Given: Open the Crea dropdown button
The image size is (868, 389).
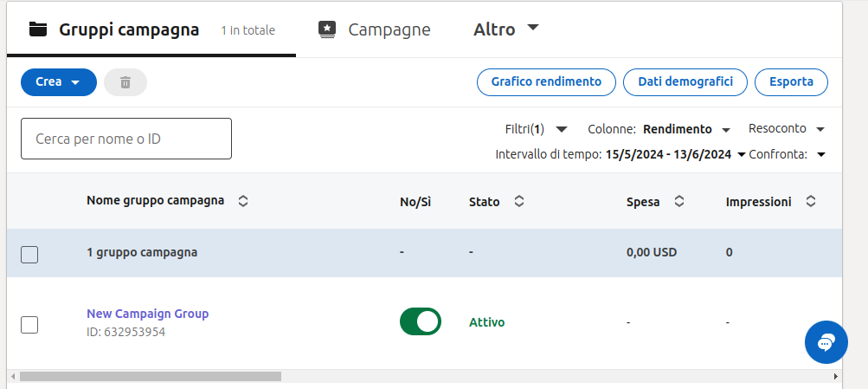Looking at the screenshot, I should pyautogui.click(x=58, y=82).
